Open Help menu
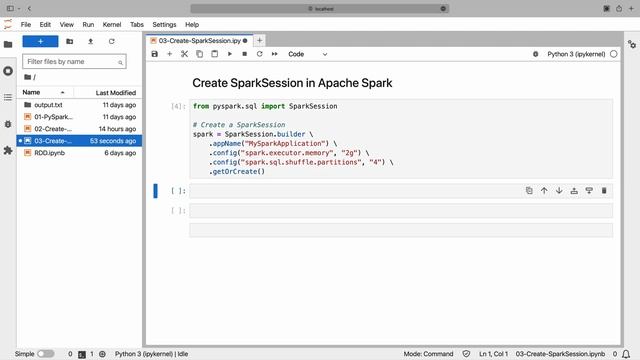Viewport: 640px width, 360px height. (x=192, y=24)
